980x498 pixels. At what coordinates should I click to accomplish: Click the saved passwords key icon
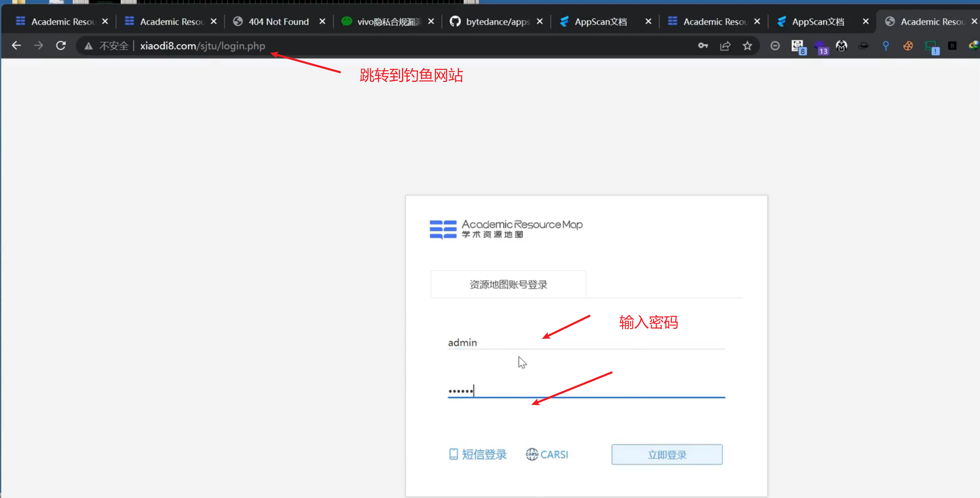(x=703, y=46)
